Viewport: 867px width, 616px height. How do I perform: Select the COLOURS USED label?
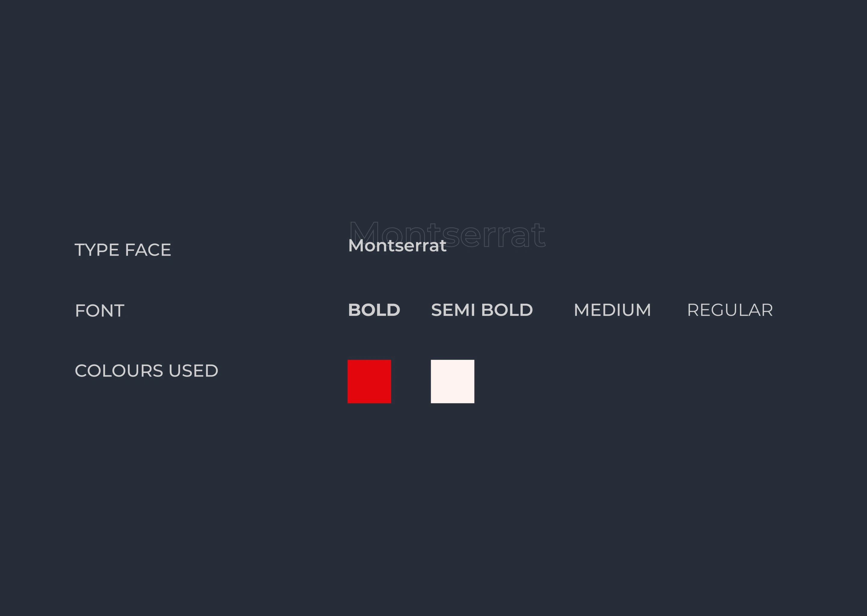tap(147, 371)
